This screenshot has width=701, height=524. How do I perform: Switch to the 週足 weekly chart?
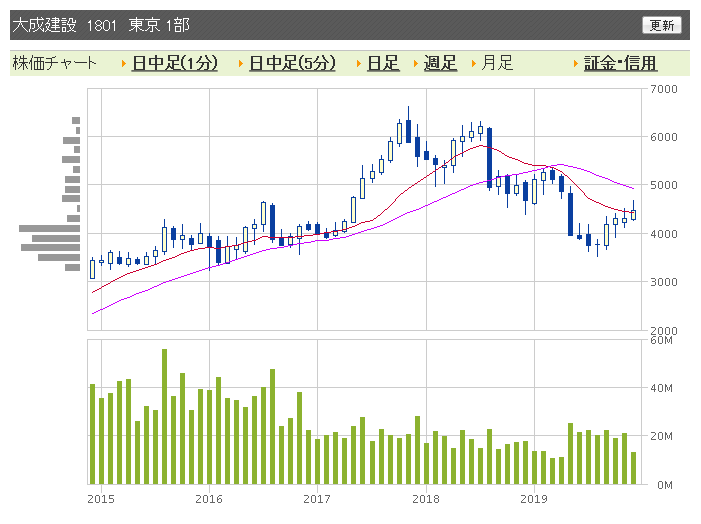[440, 63]
